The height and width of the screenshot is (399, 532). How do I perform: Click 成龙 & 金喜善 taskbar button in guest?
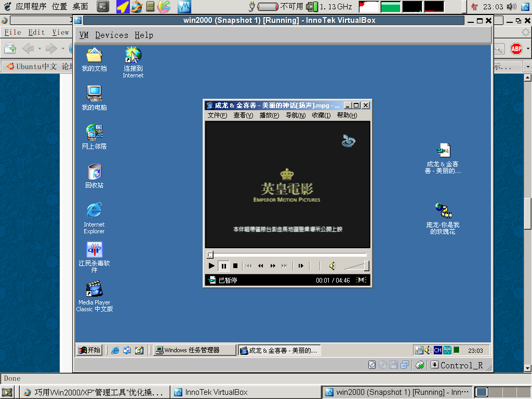pos(279,350)
